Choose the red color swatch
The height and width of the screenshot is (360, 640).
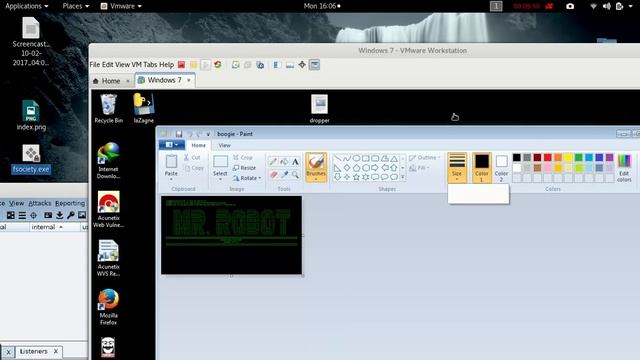[x=548, y=158]
